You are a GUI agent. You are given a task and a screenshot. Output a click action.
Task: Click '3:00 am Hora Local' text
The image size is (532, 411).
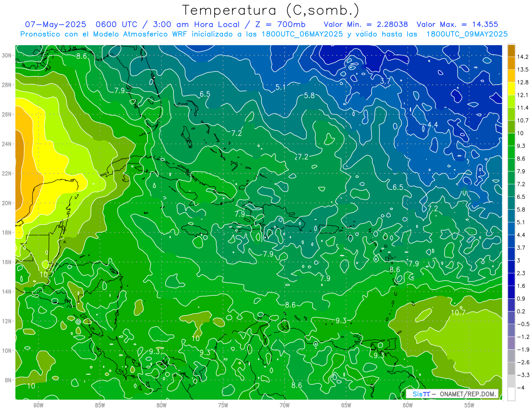(196, 24)
